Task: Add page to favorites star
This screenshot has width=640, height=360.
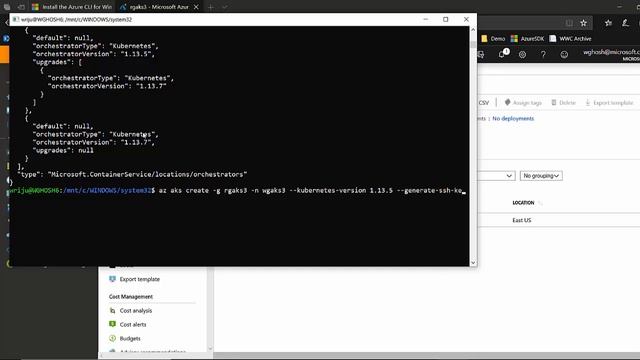Action: tap(584, 23)
